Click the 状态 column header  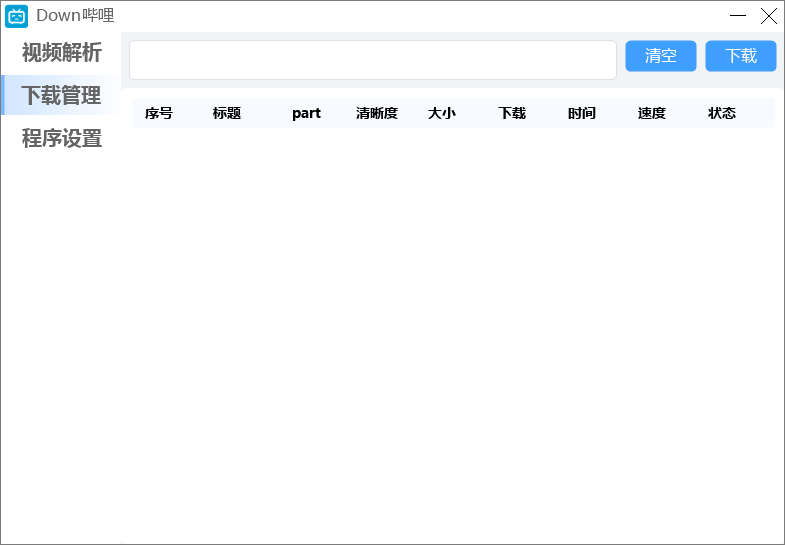point(722,113)
